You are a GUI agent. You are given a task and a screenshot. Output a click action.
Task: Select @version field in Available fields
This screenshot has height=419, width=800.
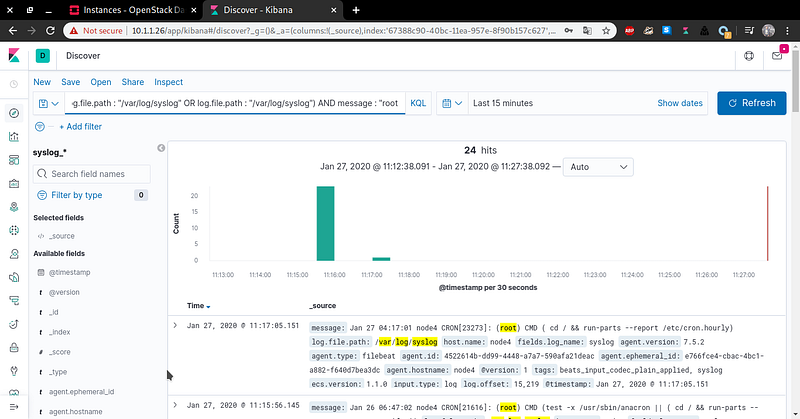point(64,292)
